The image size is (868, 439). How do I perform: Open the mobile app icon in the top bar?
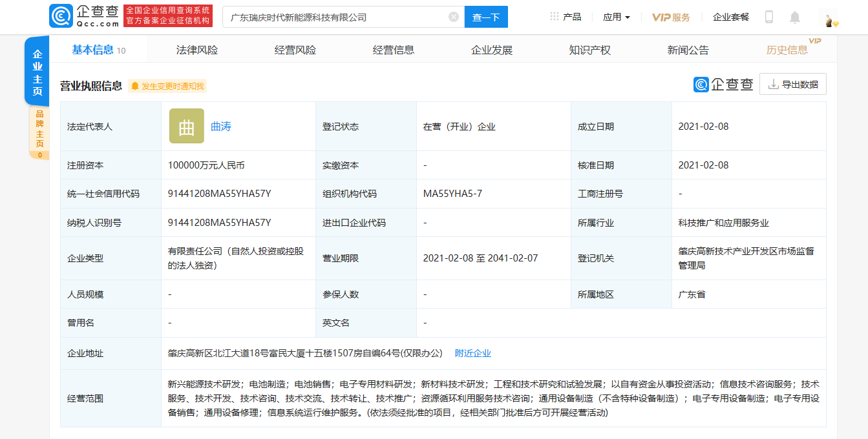(x=768, y=16)
